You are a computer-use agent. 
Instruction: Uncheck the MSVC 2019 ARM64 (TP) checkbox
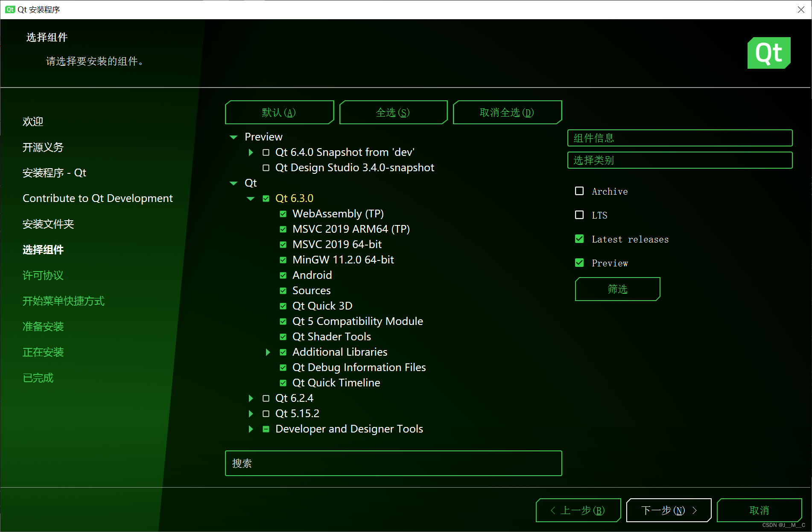(283, 229)
